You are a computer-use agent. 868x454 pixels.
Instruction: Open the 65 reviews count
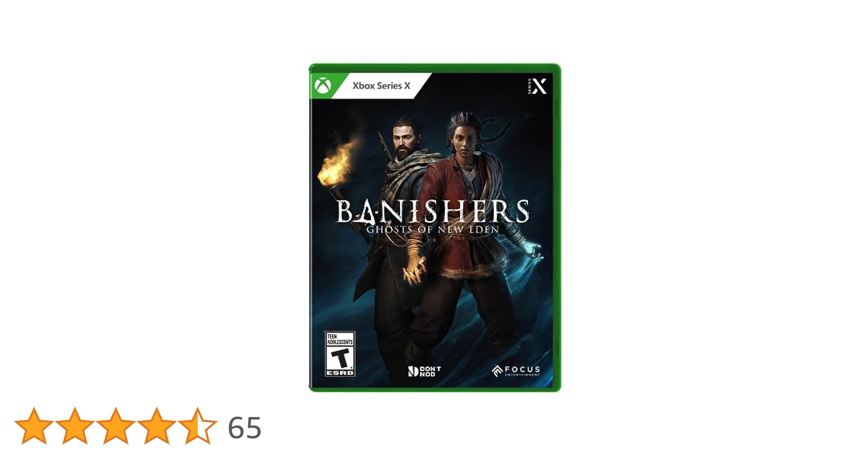coord(244,428)
